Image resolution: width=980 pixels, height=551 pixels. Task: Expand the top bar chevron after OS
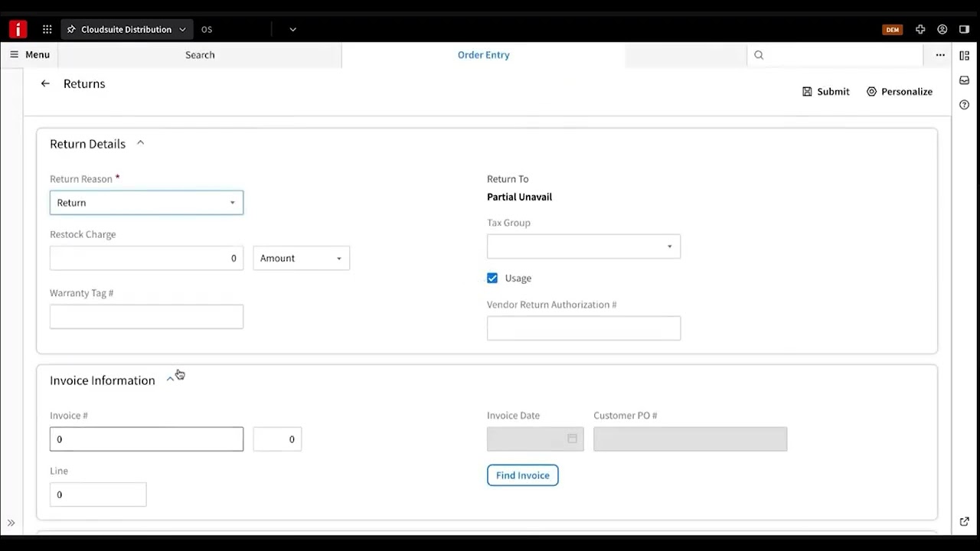tap(292, 29)
